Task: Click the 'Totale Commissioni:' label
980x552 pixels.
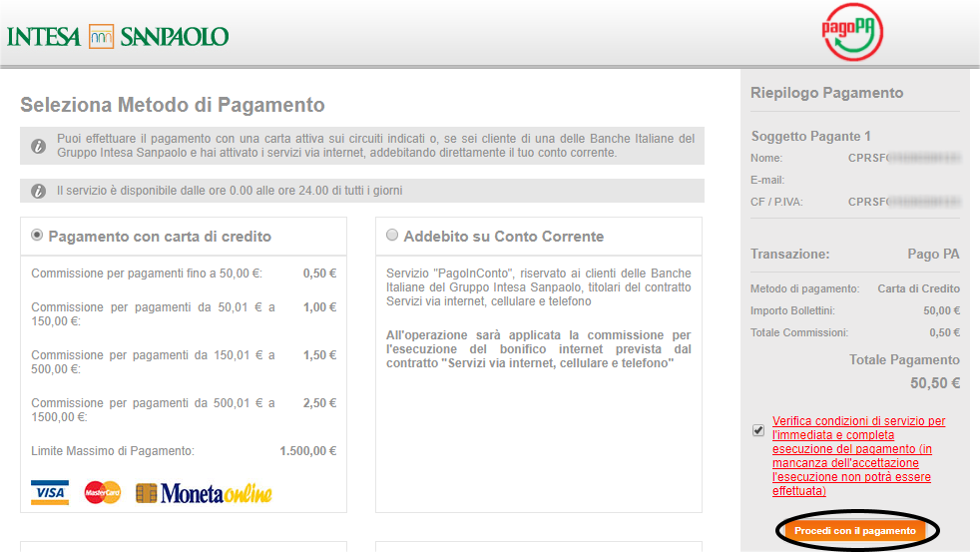Action: point(799,332)
